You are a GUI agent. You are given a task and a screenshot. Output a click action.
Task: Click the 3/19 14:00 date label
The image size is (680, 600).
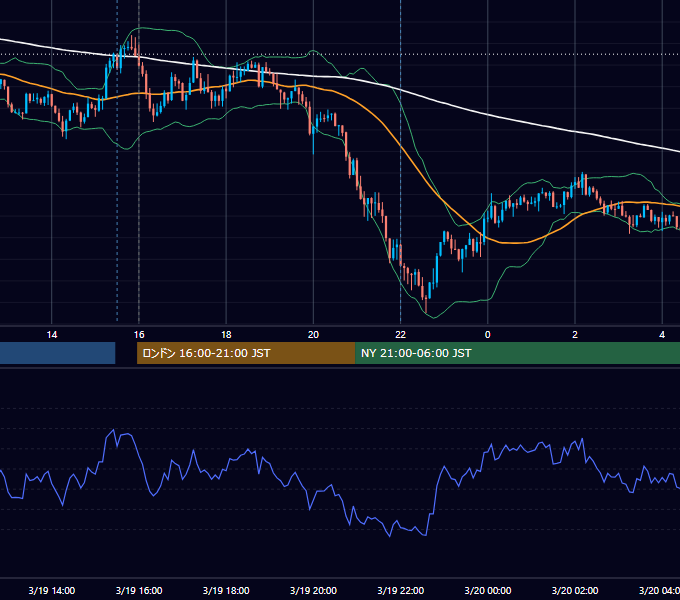(52, 590)
